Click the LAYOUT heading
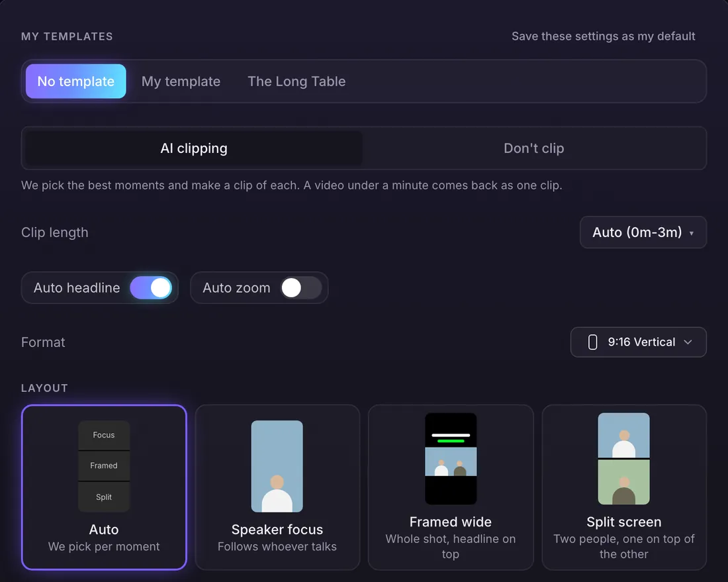Viewport: 728px width, 582px height. pos(44,388)
